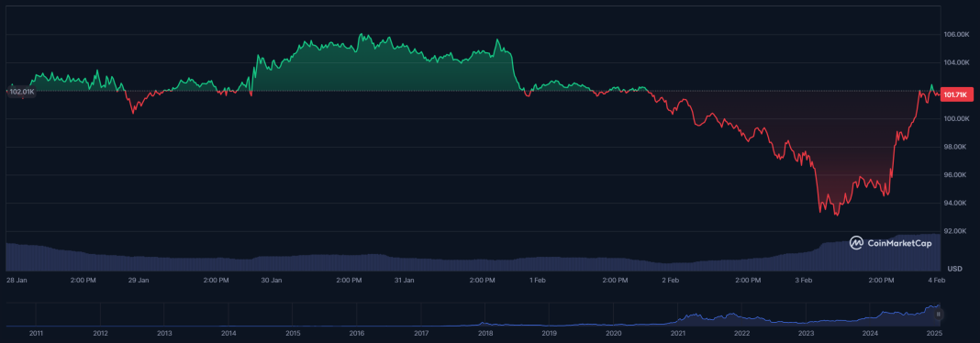Select 2016 on the navigator timeline
This screenshot has width=980, height=343.
357,333
